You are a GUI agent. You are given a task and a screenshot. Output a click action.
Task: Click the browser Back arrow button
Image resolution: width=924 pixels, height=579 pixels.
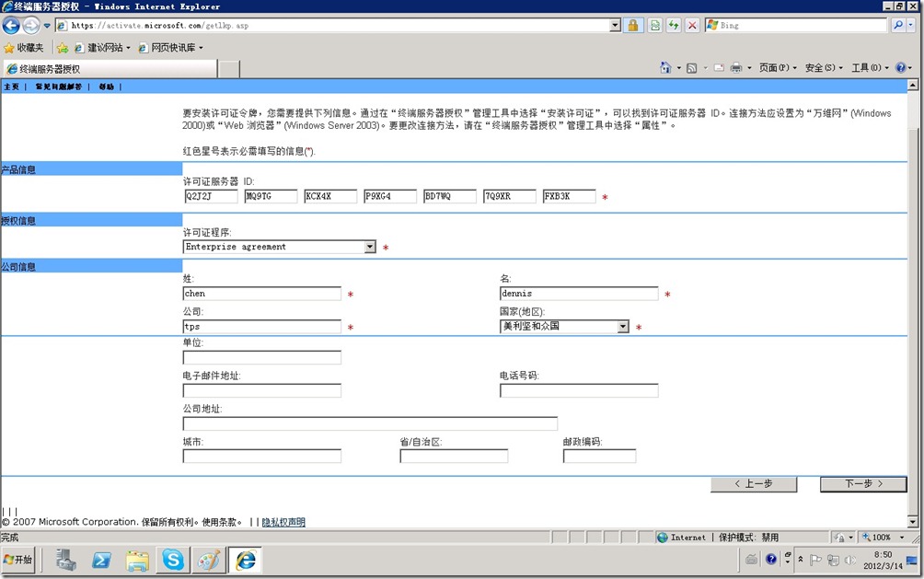11,26
